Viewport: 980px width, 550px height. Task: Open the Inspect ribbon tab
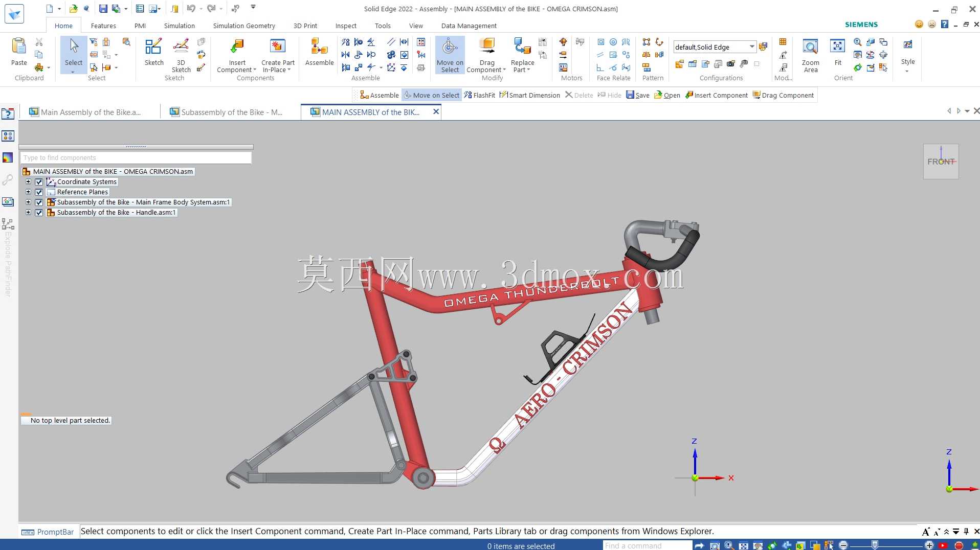pyautogui.click(x=346, y=26)
